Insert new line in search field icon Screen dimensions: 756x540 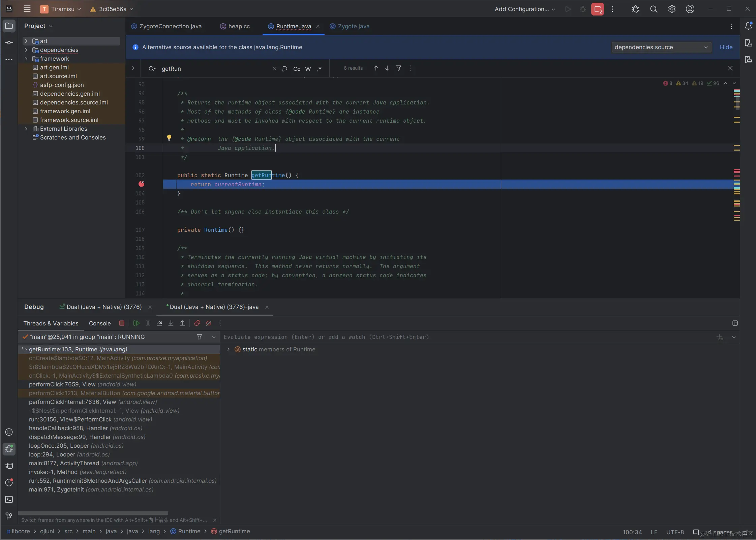coord(284,69)
